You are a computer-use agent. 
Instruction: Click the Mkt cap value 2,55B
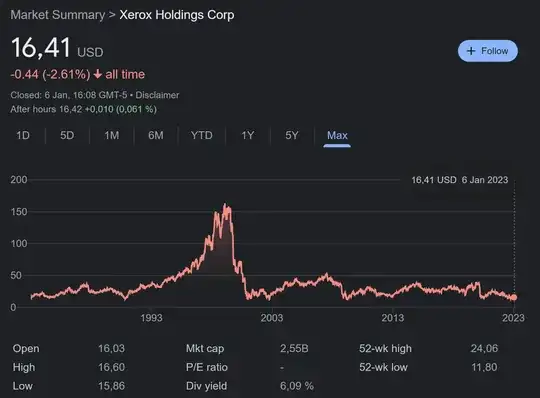(294, 348)
